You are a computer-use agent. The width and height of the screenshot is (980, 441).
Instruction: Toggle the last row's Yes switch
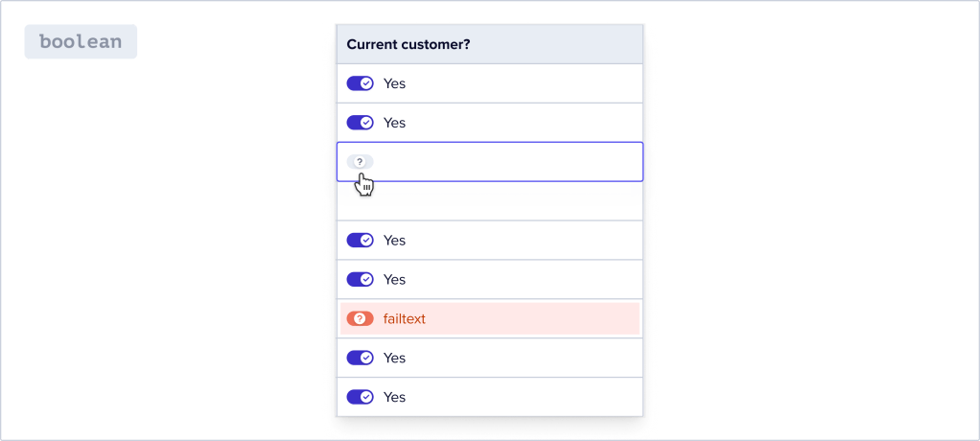[360, 397]
